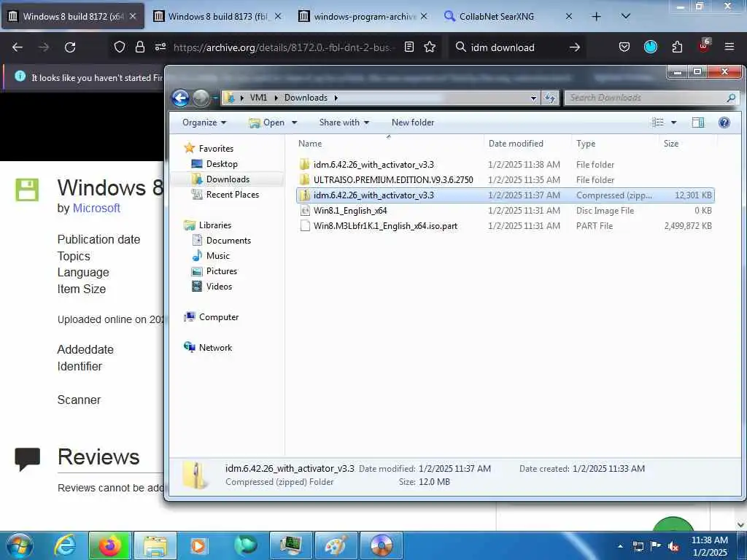The width and height of the screenshot is (747, 560).
Task: Click the Microsoft link on webpage
Action: [96, 208]
